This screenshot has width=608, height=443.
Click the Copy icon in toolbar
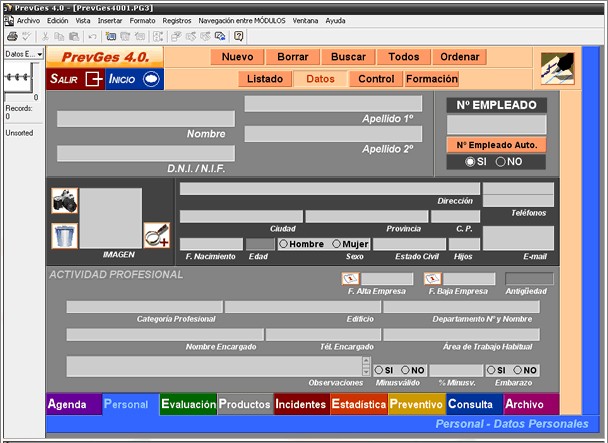[x=59, y=36]
